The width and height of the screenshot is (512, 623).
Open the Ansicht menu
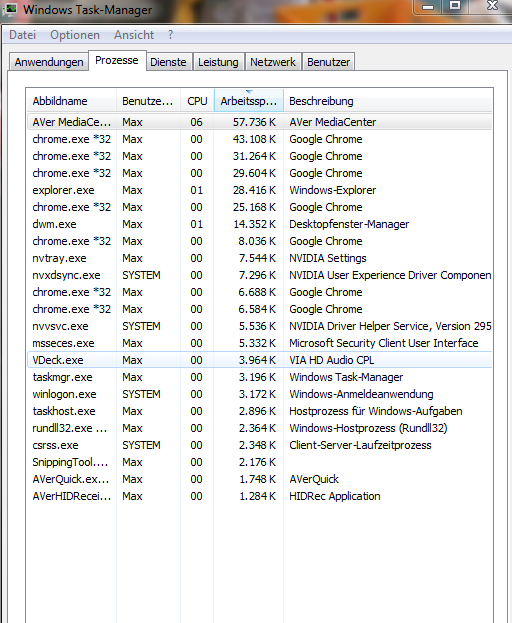pos(134,35)
